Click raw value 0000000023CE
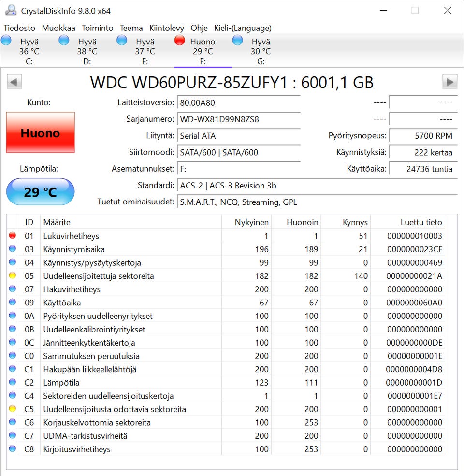Screen dimensions: 464x476 [x=415, y=249]
